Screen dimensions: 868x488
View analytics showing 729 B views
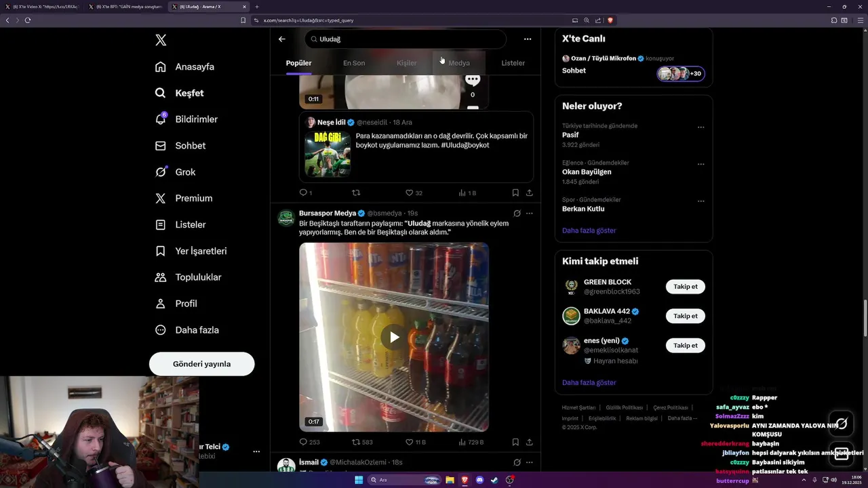point(471,442)
